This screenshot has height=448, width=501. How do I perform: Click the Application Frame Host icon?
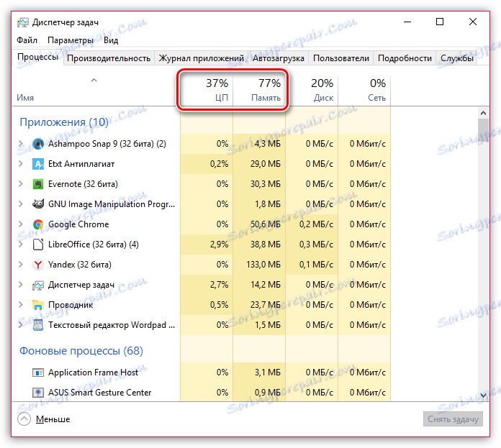click(38, 372)
